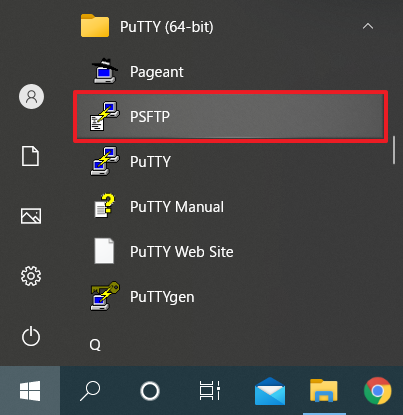Open the Mail app from the taskbar
This screenshot has width=403, height=415.
point(270,391)
